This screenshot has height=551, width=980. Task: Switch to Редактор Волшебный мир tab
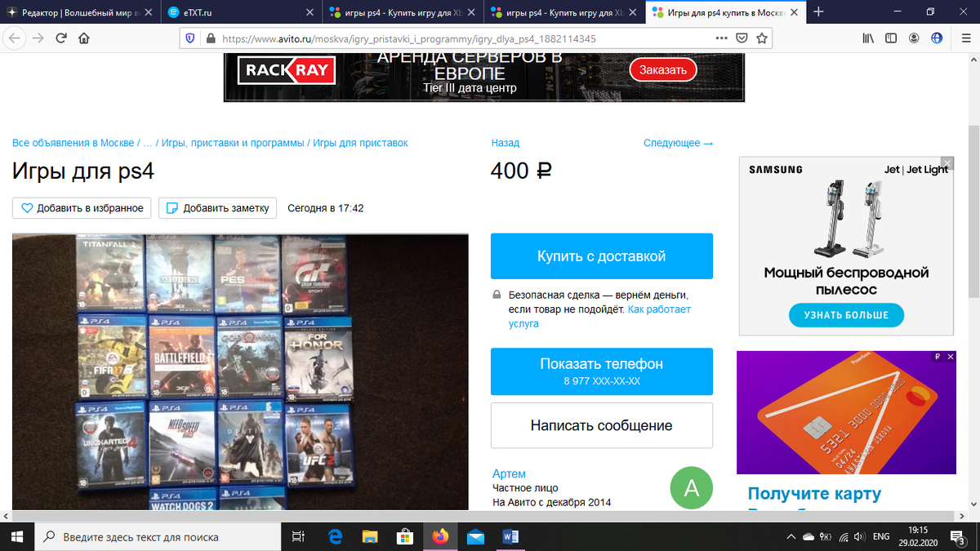pyautogui.click(x=80, y=12)
